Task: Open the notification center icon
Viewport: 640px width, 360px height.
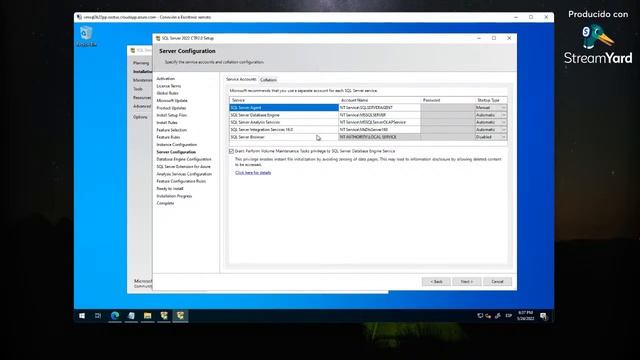Action: click(x=544, y=316)
